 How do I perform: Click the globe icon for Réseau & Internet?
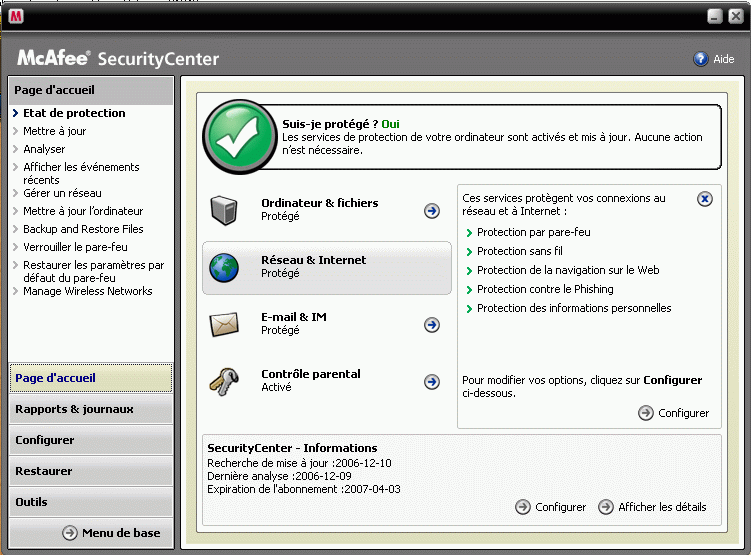tap(224, 268)
